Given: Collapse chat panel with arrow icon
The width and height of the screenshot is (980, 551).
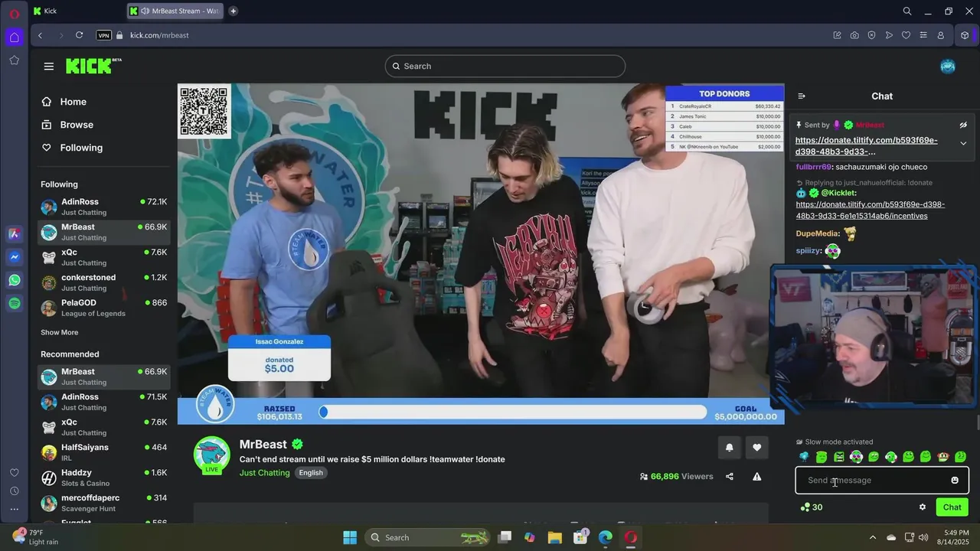Looking at the screenshot, I should [x=802, y=96].
